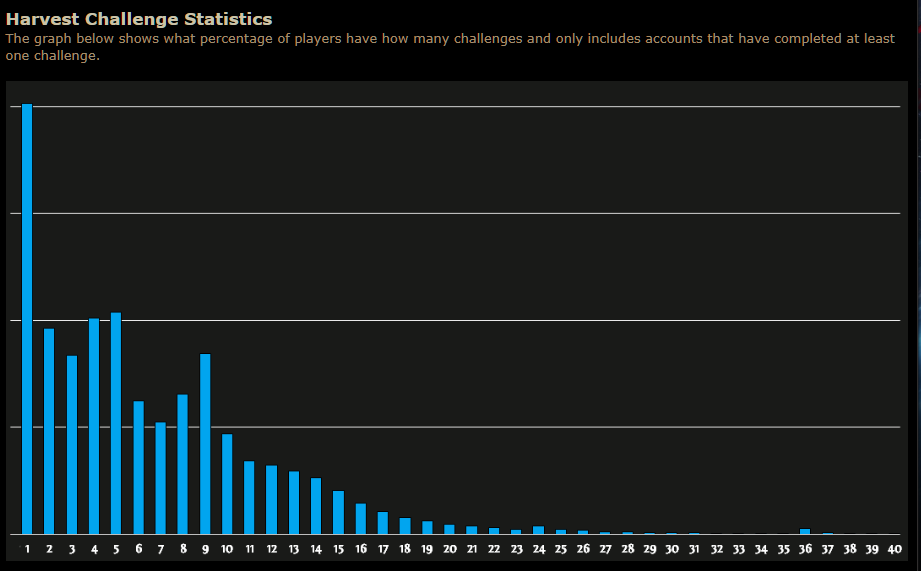Click x-axis label 29
This screenshot has width=921, height=571.
[650, 549]
